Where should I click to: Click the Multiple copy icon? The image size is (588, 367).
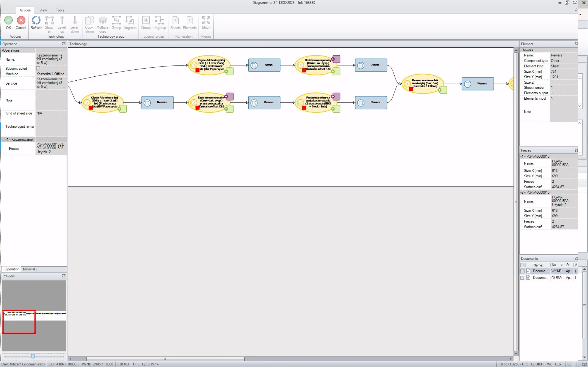103,23
